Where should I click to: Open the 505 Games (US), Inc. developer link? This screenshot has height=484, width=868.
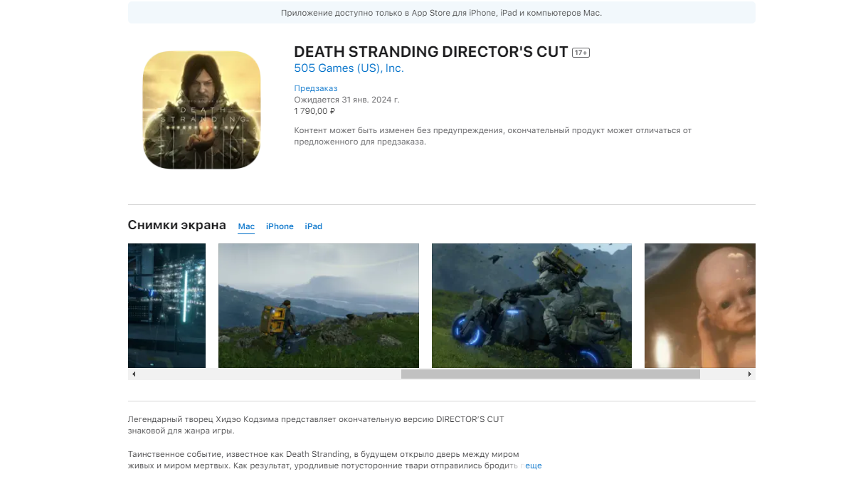click(349, 68)
